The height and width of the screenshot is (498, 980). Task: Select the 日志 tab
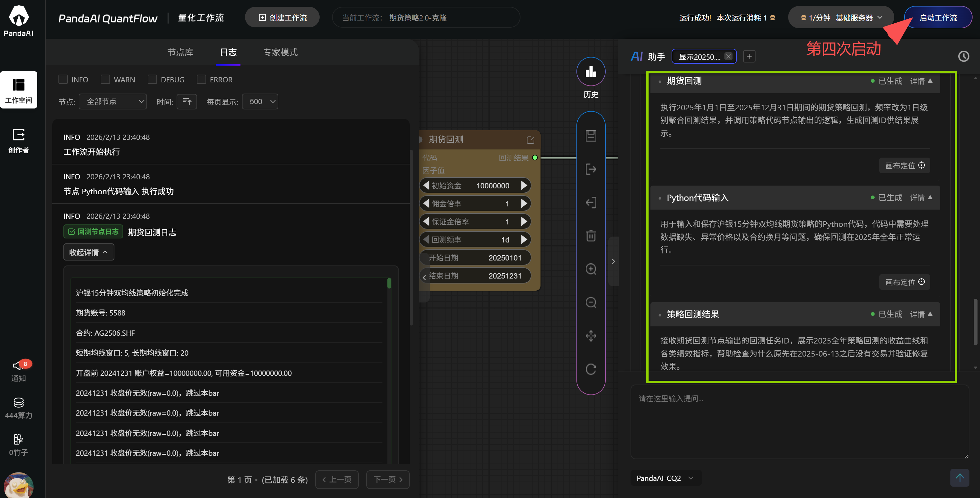pyautogui.click(x=228, y=52)
